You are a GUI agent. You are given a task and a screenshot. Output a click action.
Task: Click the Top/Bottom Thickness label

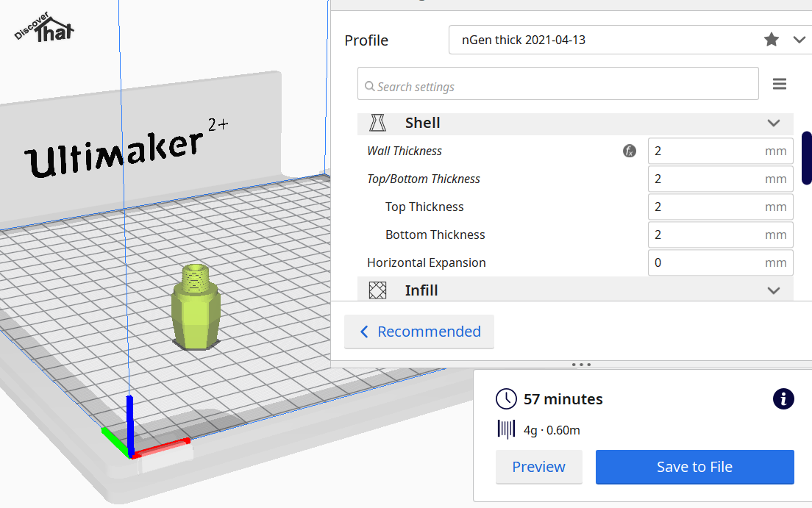[x=424, y=179]
